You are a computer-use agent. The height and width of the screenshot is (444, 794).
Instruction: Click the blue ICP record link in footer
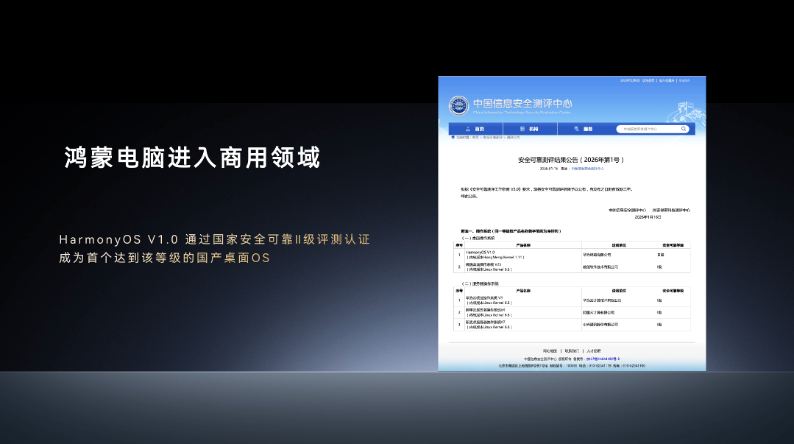point(603,358)
